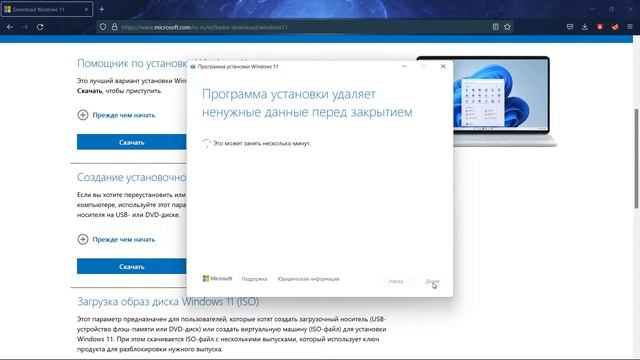The width and height of the screenshot is (640, 360).
Task: Open 'Юридическая информация' link in setup dialog
Action: pos(309,279)
